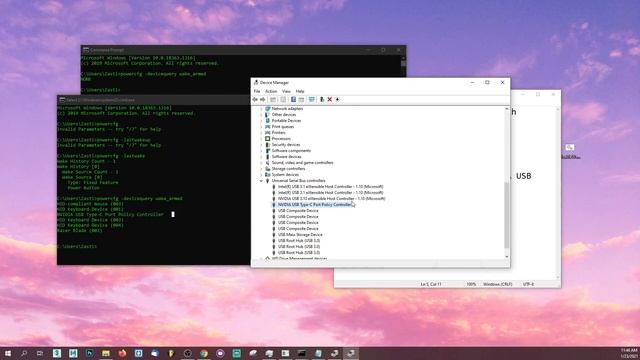The width and height of the screenshot is (640, 360).
Task: Expand the Portable Devices category
Action: [261, 121]
